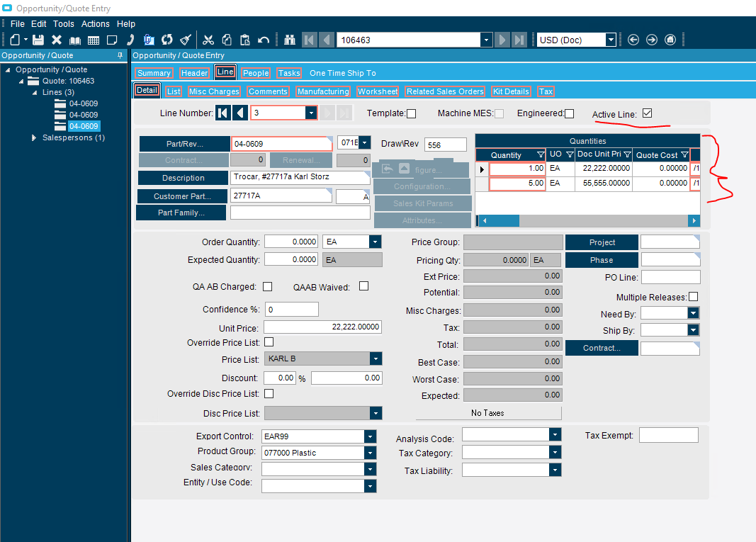Save the quote with the floppy disk icon

point(38,40)
